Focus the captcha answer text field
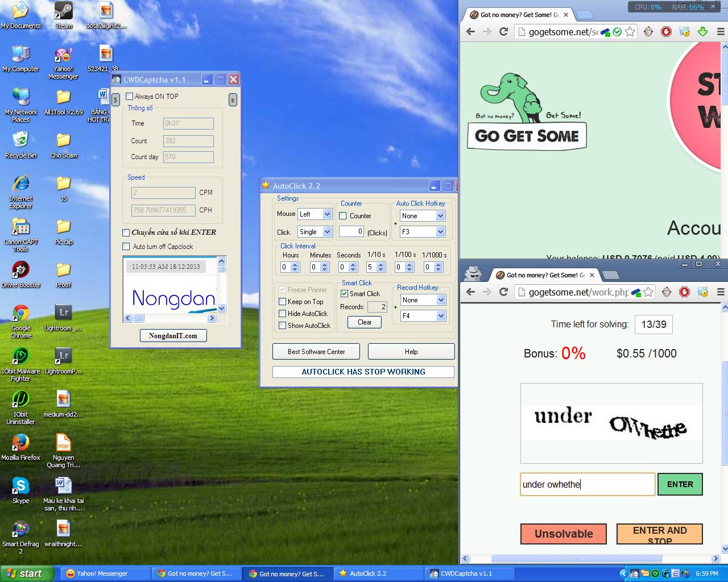This screenshot has width=728, height=582. tap(588, 484)
